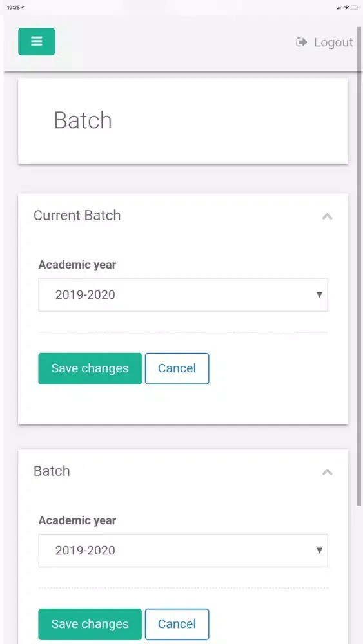This screenshot has width=363, height=644.
Task: Click Save changes in Current Batch panel
Action: pyautogui.click(x=90, y=368)
